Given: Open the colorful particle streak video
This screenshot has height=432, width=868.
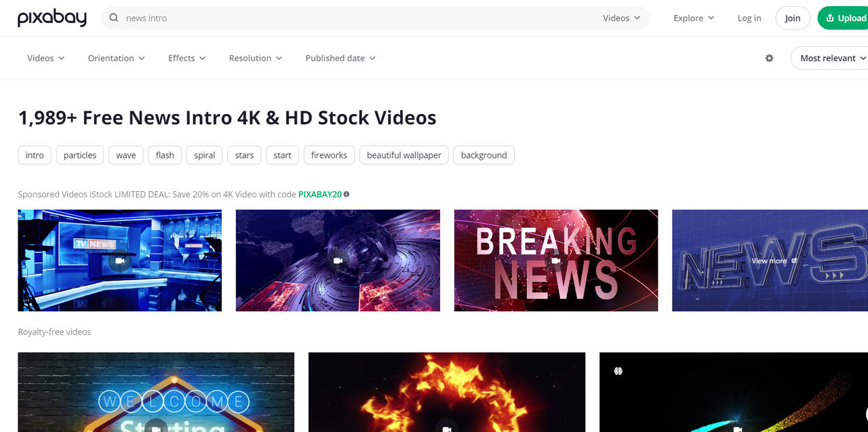Looking at the screenshot, I should click(x=734, y=392).
